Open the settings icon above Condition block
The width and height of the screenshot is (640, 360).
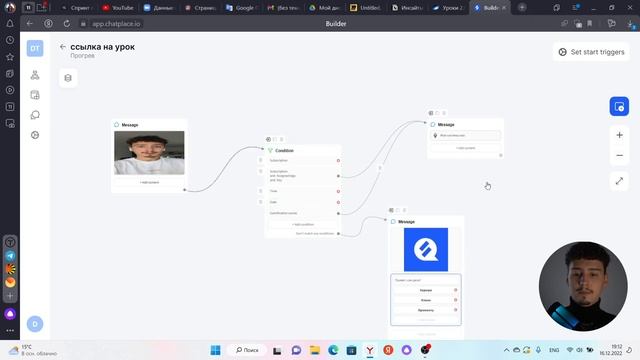click(268, 140)
